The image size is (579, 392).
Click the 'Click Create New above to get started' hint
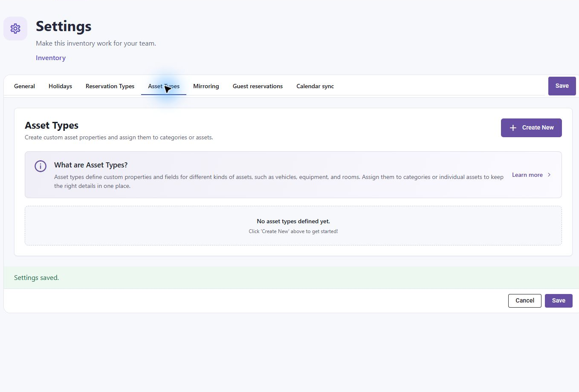click(293, 231)
